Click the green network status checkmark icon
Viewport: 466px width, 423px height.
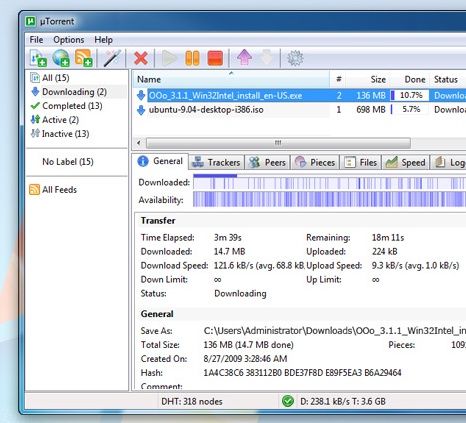click(288, 401)
